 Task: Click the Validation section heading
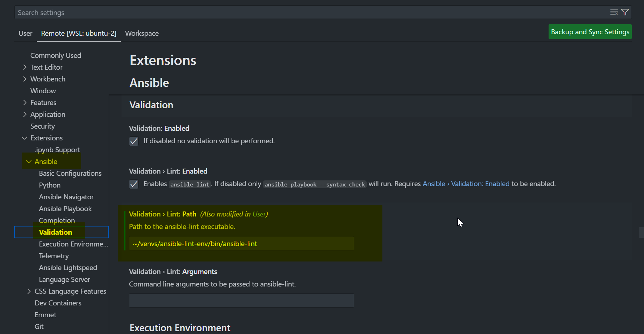pyautogui.click(x=151, y=105)
